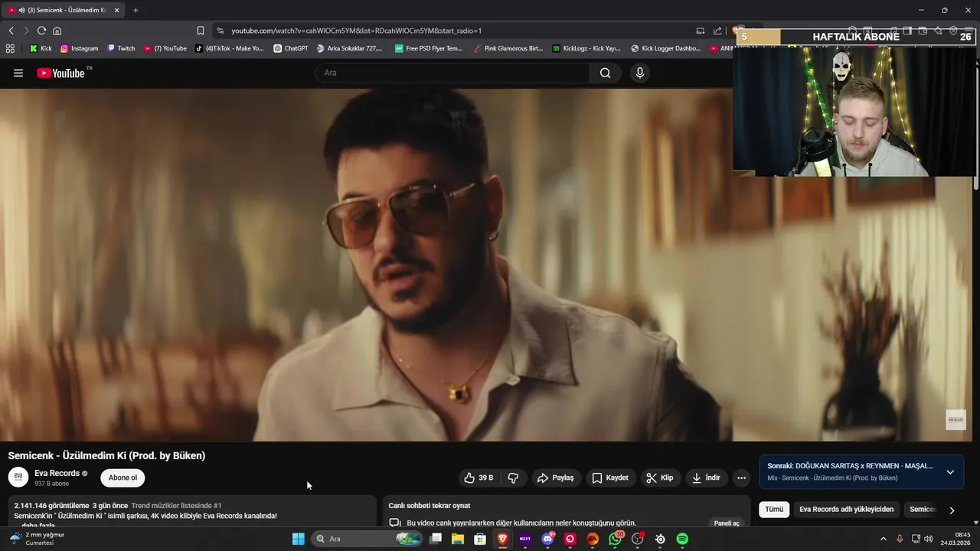Open KickLogz bookmark

coord(586,48)
